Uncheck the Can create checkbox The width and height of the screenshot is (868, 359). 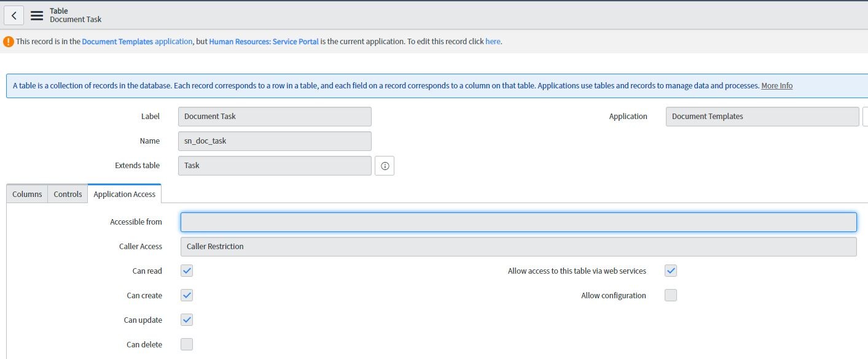click(187, 295)
